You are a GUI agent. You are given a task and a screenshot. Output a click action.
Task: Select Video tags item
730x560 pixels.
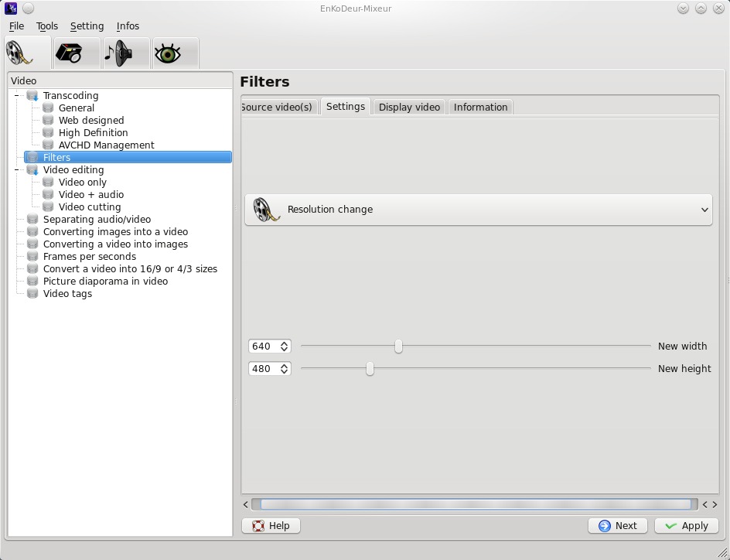point(67,293)
